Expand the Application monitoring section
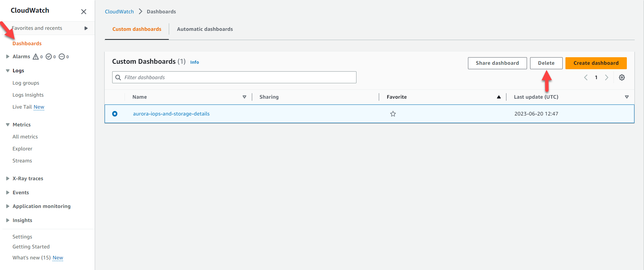644x270 pixels. click(8, 206)
